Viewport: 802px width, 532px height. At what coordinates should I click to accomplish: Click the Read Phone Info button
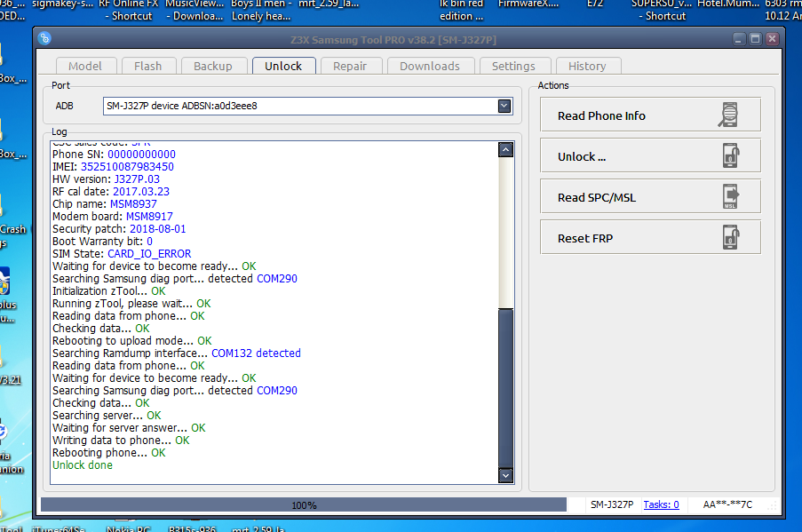pos(651,115)
